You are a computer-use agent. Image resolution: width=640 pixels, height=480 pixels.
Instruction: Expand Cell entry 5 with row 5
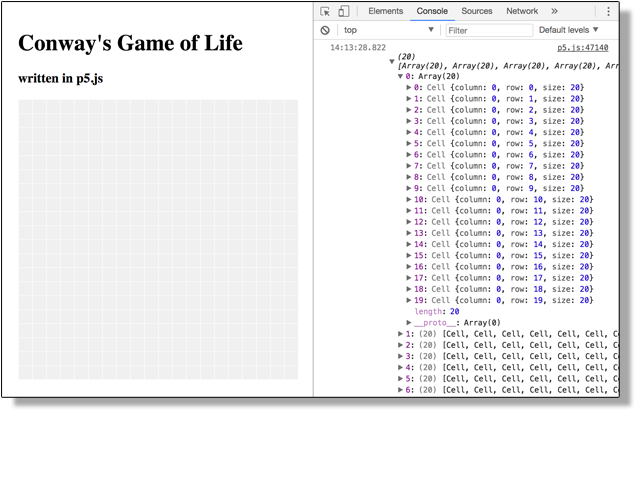point(409,143)
